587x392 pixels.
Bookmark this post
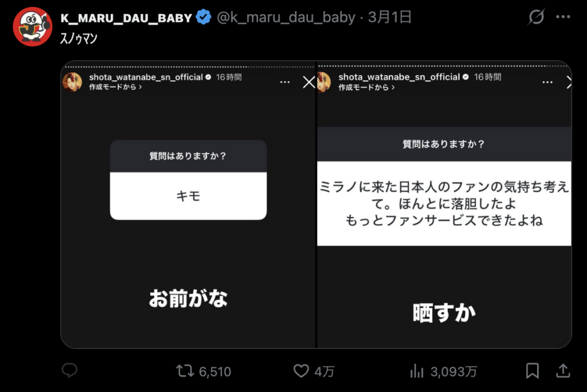(532, 371)
